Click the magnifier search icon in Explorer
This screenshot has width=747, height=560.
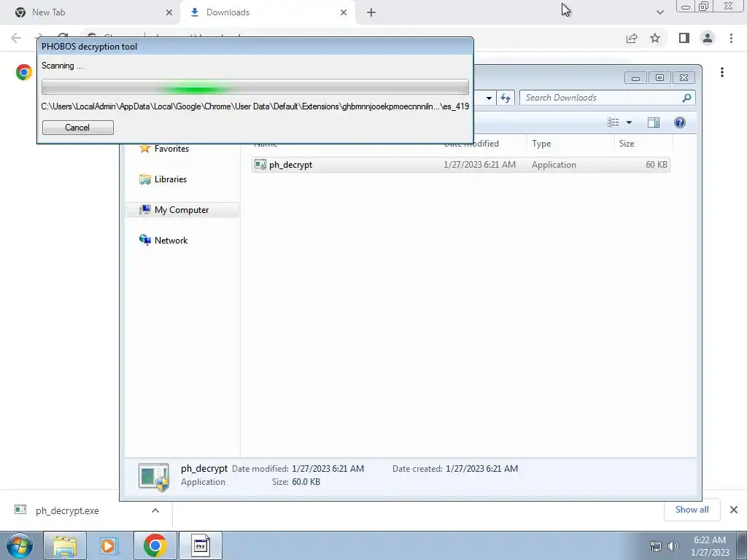click(x=686, y=98)
